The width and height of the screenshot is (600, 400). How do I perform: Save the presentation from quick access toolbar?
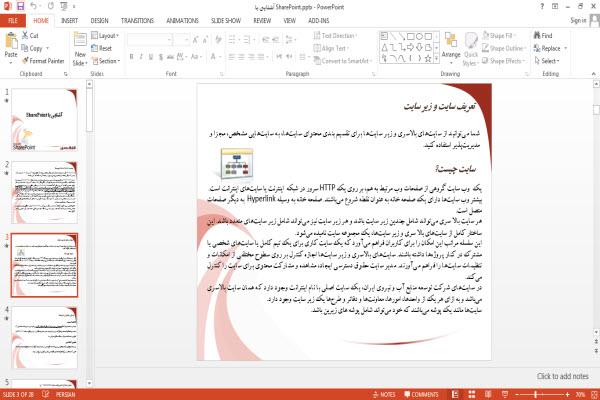[20, 6]
